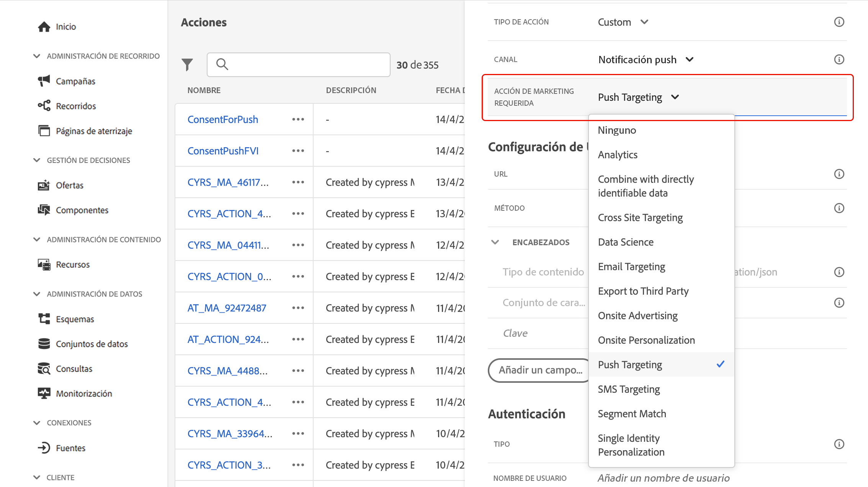Viewport: 868px width, 487px height.
Task: Click the filter funnel icon
Action: (187, 64)
